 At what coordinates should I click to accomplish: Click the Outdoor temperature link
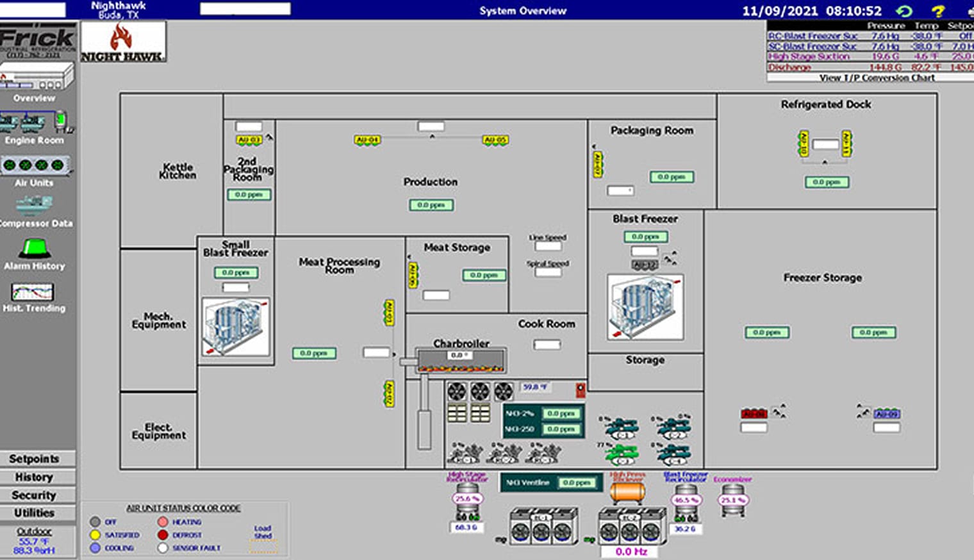click(35, 531)
